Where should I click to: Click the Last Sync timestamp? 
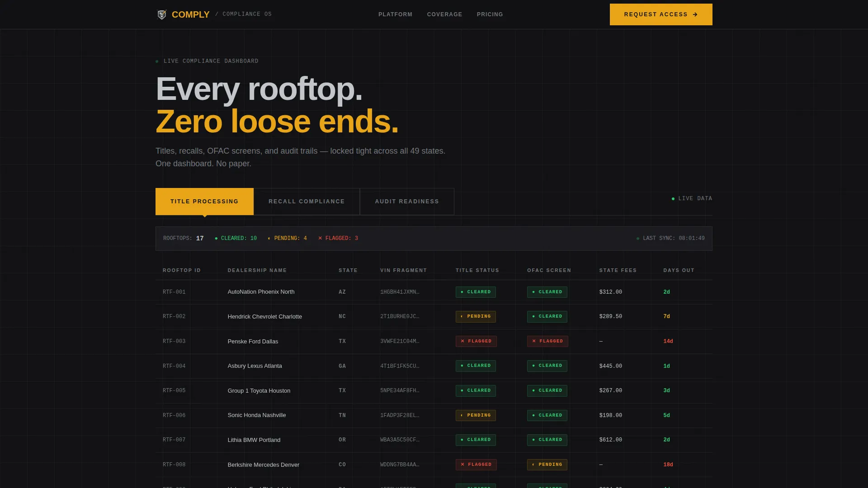670,238
